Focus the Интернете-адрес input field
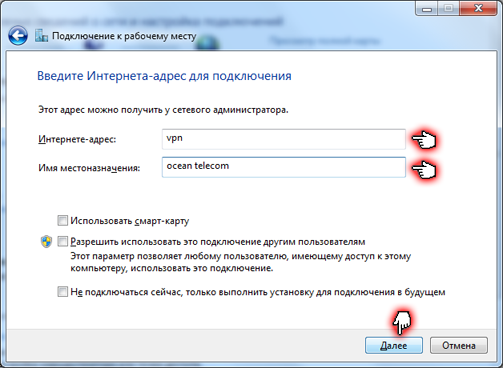503x368 pixels. 284,139
